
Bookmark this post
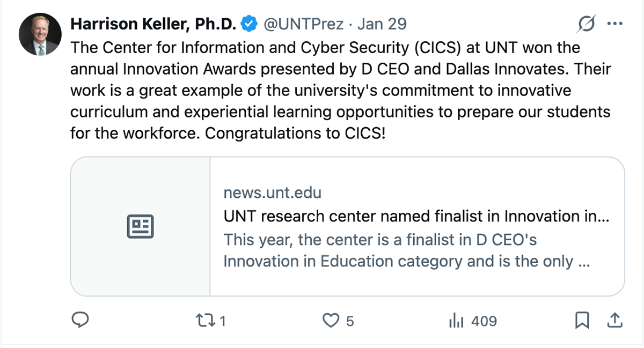tap(582, 321)
